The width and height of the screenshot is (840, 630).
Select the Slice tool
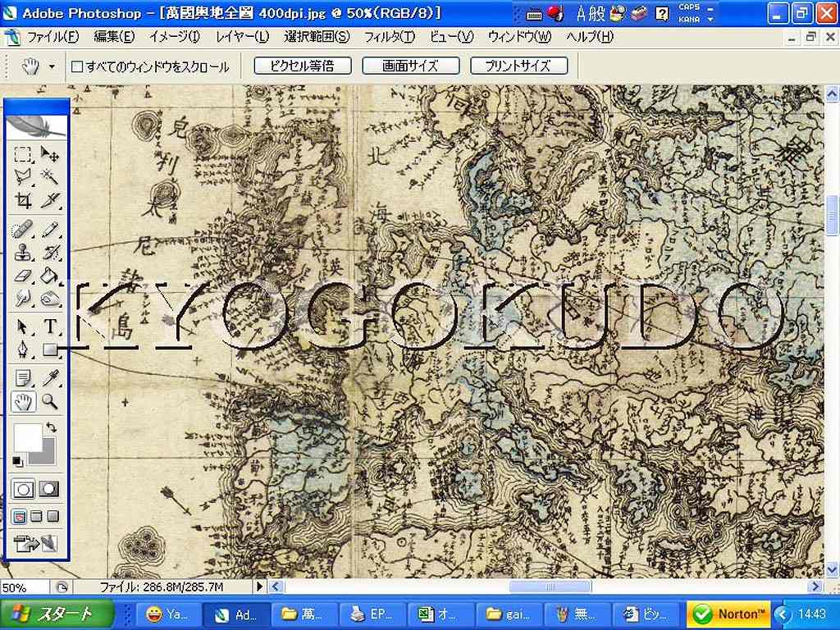pyautogui.click(x=50, y=200)
